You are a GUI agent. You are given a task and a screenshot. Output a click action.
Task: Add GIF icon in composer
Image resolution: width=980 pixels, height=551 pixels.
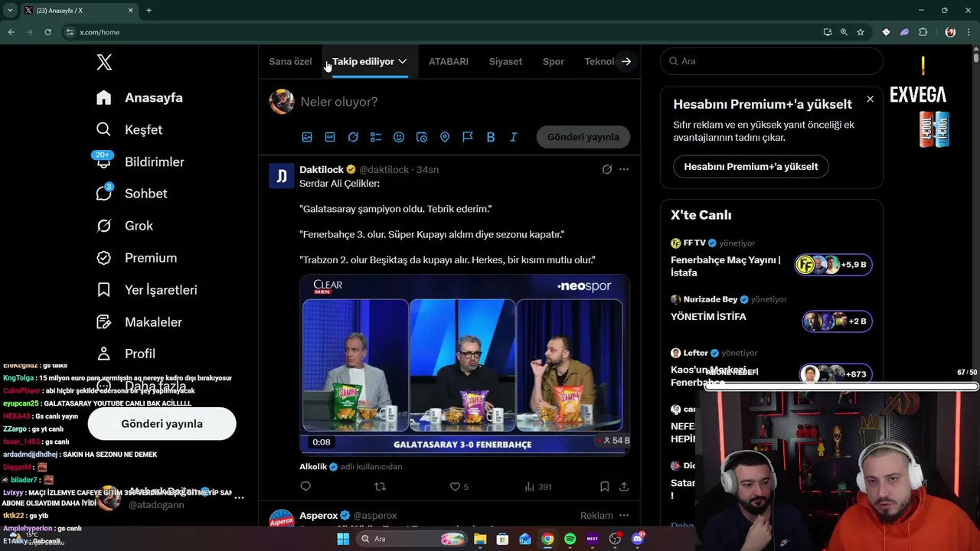pyautogui.click(x=330, y=137)
